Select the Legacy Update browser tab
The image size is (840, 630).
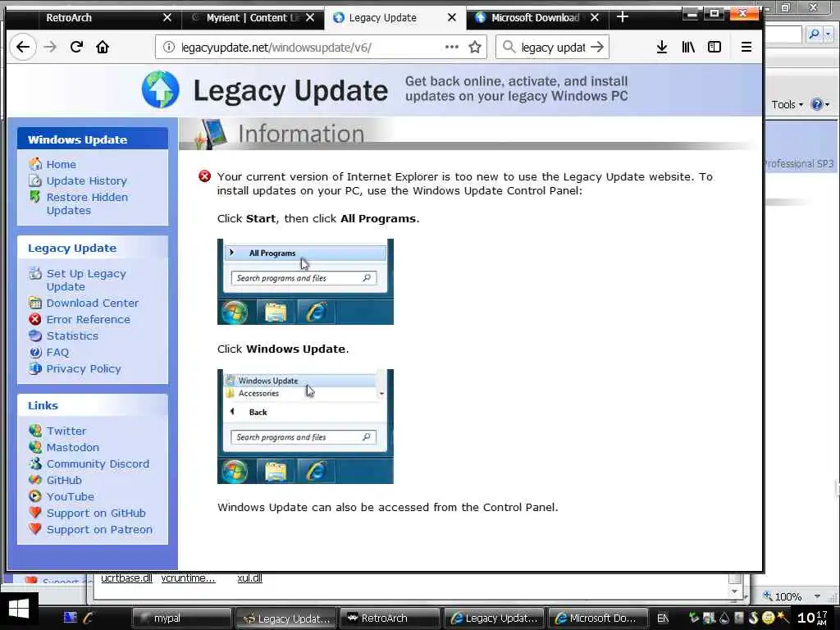pyautogui.click(x=395, y=18)
